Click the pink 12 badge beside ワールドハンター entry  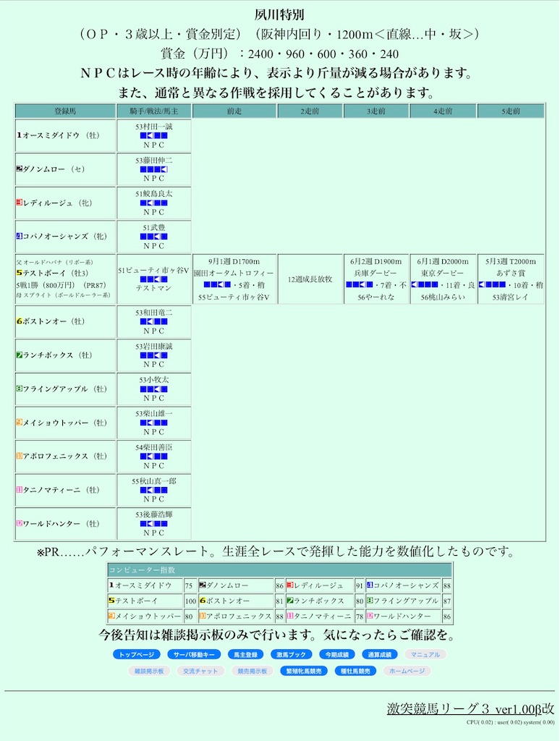[x=20, y=523]
